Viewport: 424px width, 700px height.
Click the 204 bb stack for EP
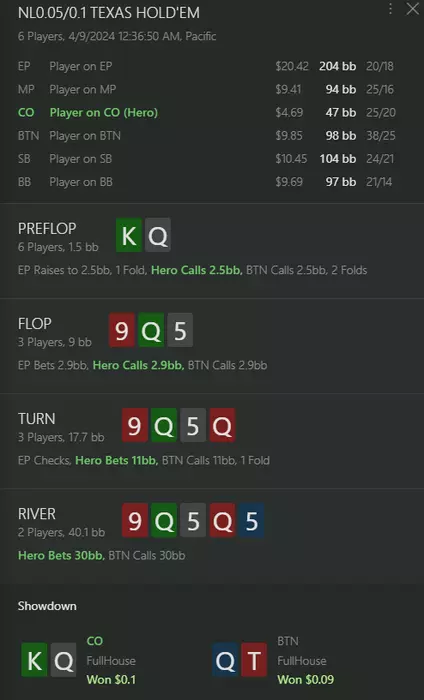(337, 66)
